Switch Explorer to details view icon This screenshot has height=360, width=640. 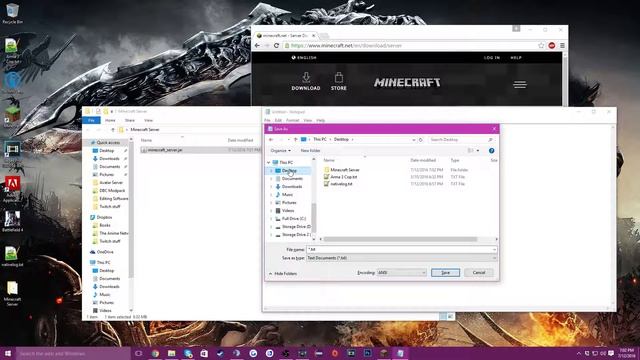click(443, 316)
